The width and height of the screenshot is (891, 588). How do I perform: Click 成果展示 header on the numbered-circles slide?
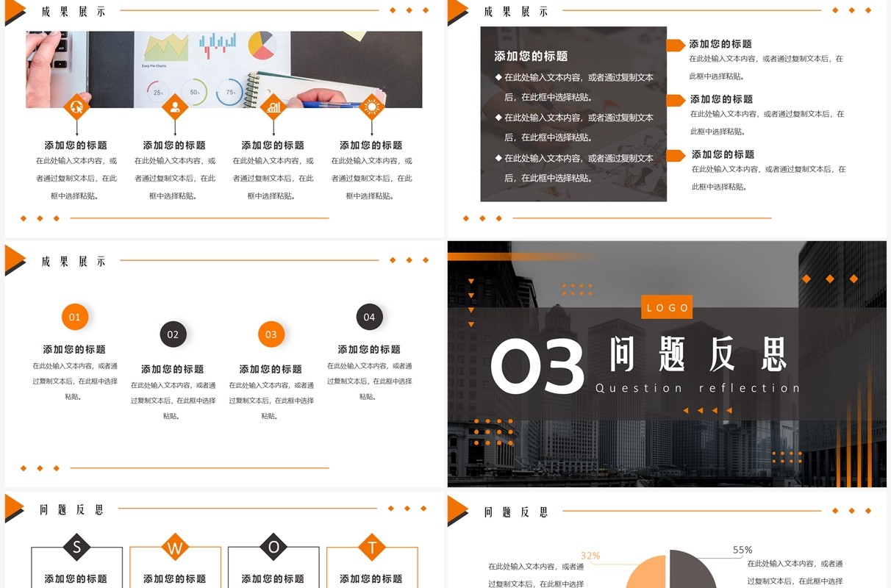[74, 261]
